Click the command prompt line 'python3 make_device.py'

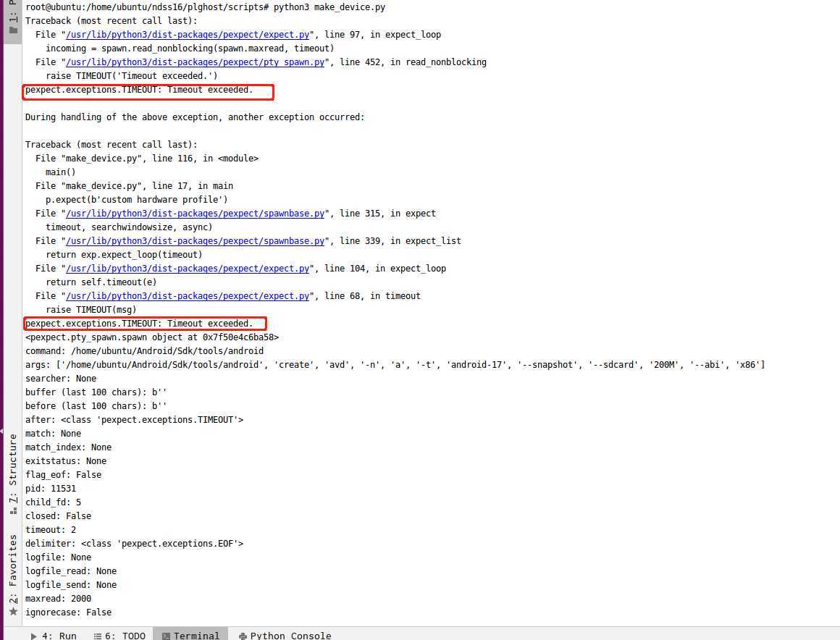205,7
